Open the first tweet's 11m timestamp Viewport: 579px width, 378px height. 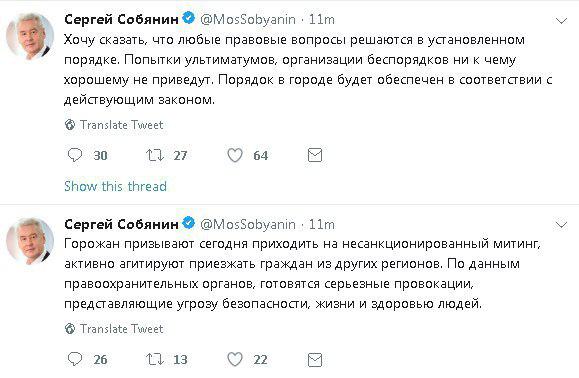322,19
